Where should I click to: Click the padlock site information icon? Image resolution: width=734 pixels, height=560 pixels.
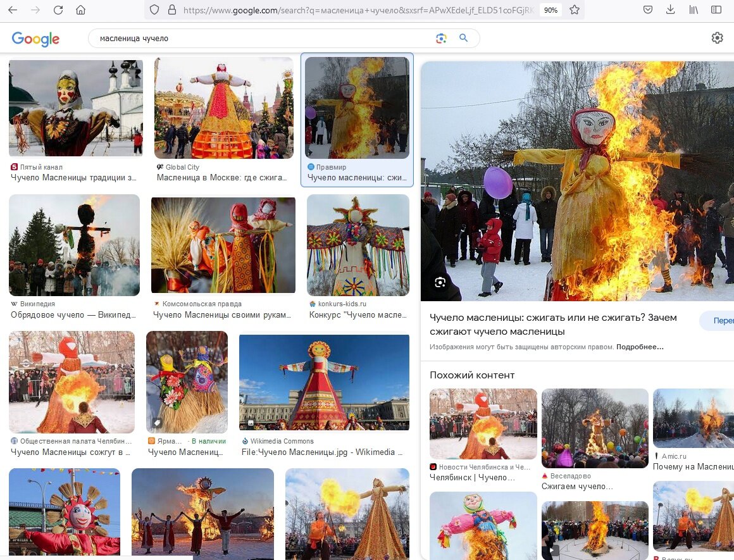[x=173, y=10]
